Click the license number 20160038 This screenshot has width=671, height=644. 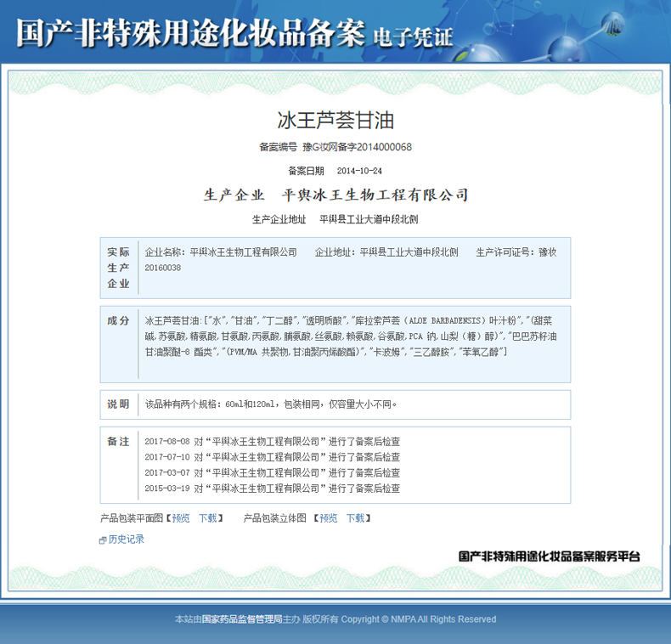(162, 268)
